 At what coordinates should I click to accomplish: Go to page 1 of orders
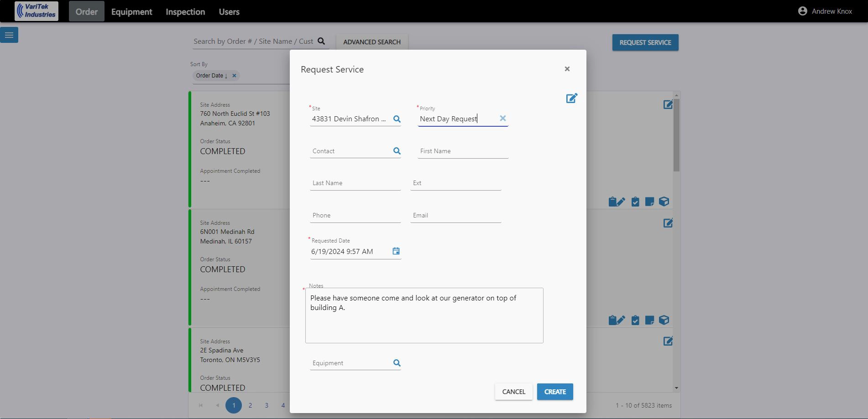coord(234,405)
